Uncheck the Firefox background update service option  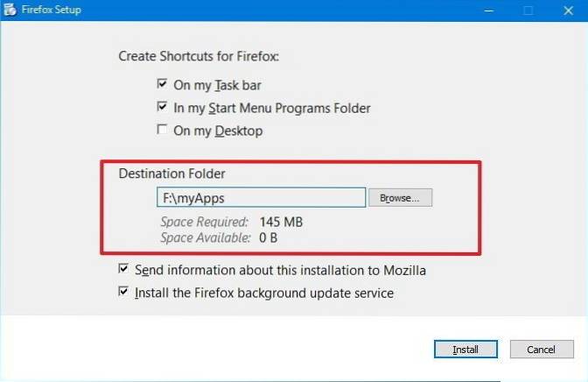pyautogui.click(x=123, y=293)
